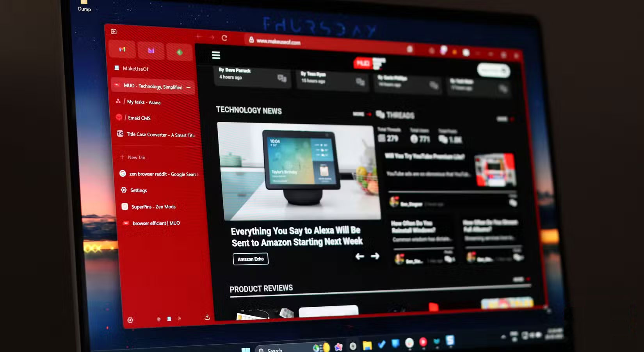Switch to Title Case Converter tab
Screen dimensions: 644x352
(x=156, y=135)
